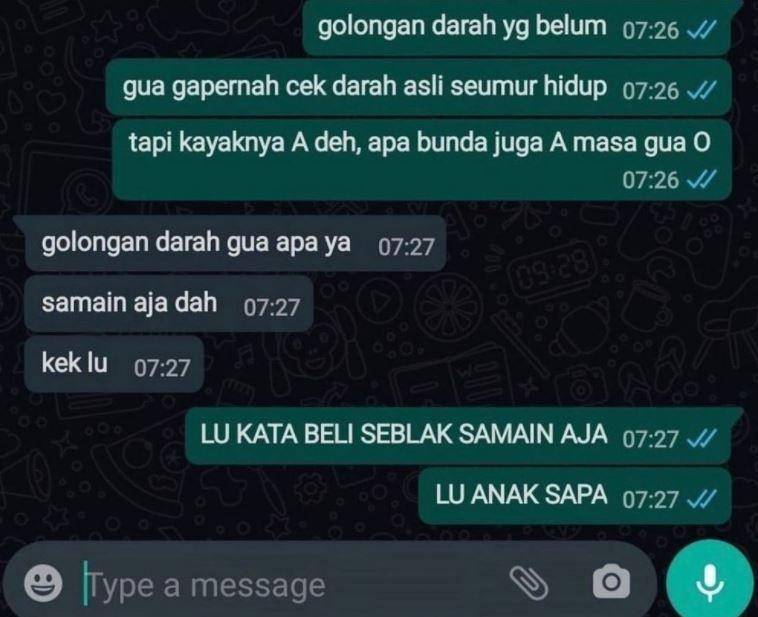Tap received message 'samain aja dah'
Screen dimensions: 758x617
169,304
